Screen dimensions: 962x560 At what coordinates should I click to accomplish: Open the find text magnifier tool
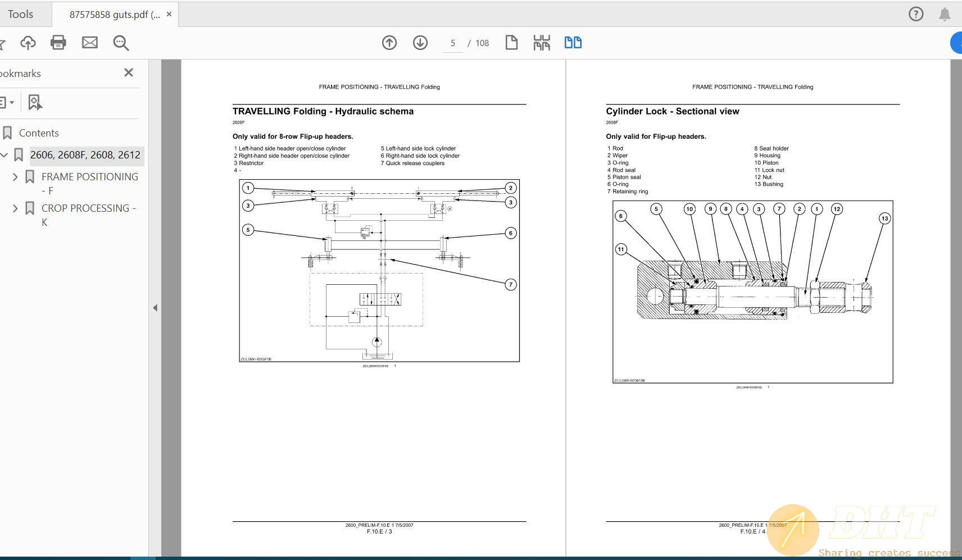(x=121, y=43)
